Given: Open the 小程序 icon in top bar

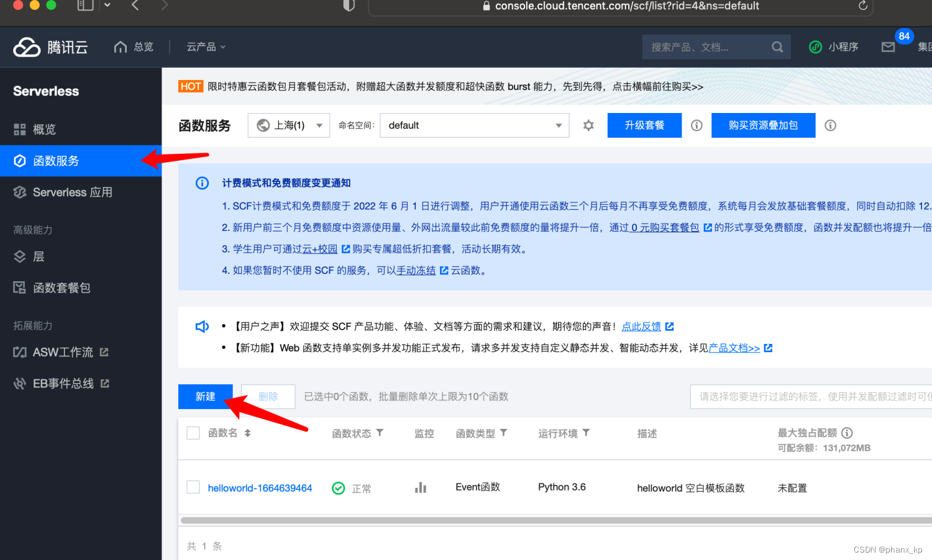Looking at the screenshot, I should pyautogui.click(x=815, y=47).
